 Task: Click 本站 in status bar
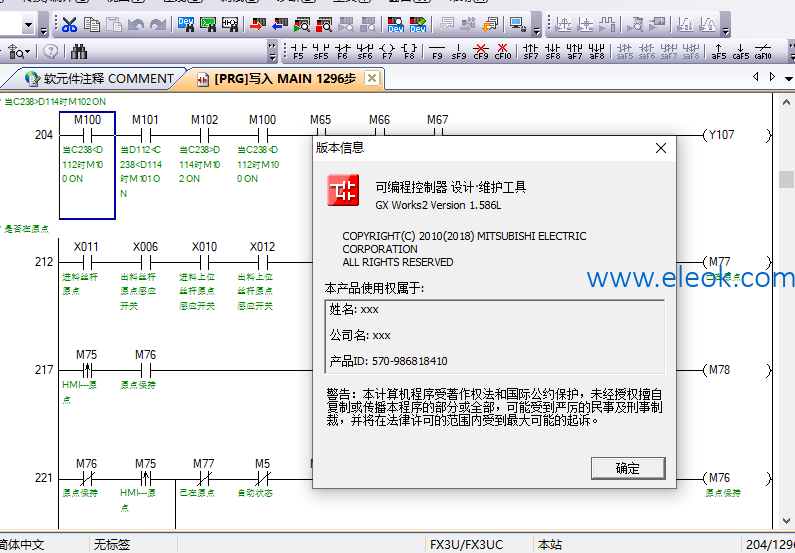tap(550, 545)
